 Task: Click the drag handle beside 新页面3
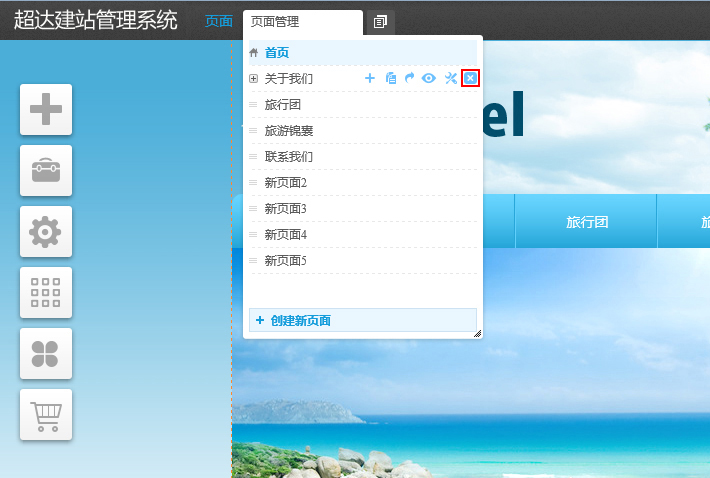click(x=253, y=209)
